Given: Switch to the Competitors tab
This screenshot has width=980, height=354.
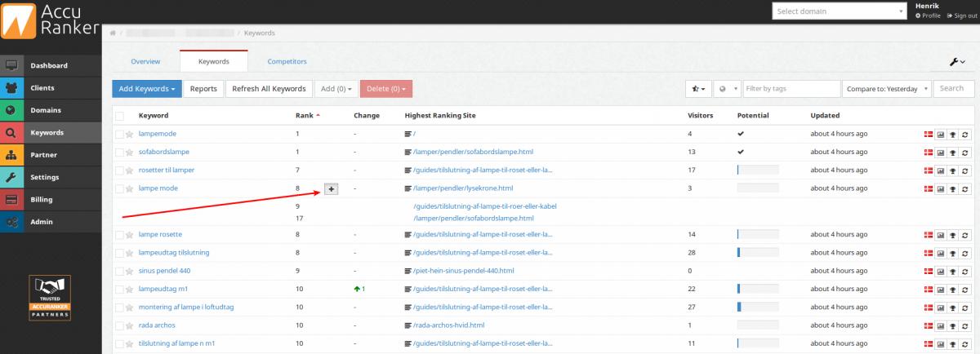Looking at the screenshot, I should point(287,61).
